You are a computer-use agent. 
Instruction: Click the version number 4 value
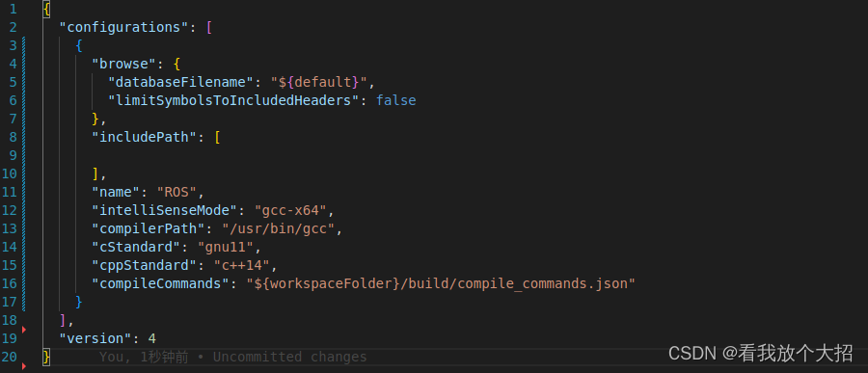pyautogui.click(x=152, y=338)
